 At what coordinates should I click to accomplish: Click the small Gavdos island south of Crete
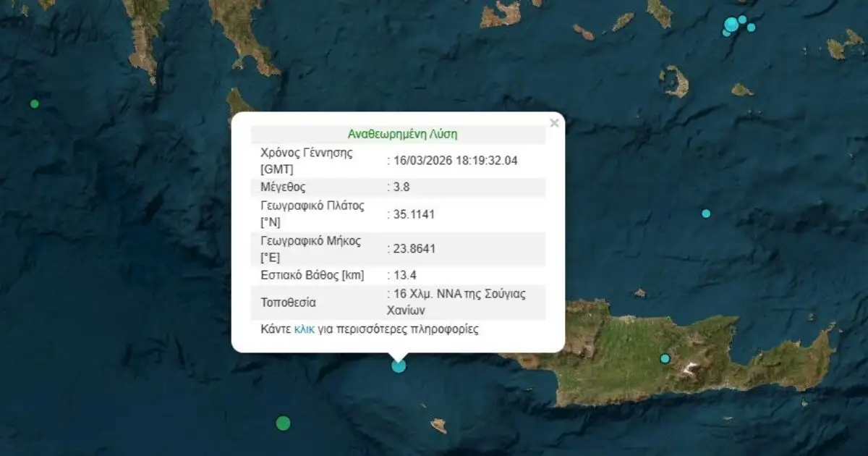(x=438, y=426)
